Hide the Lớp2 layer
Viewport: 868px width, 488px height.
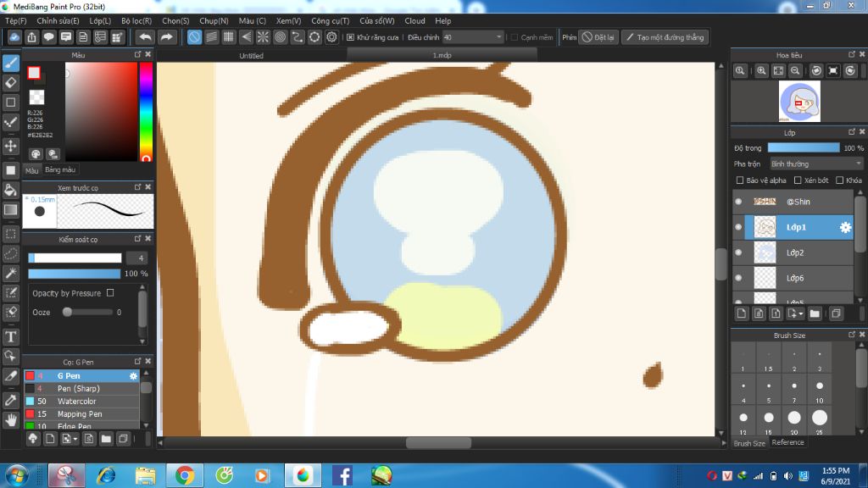pyautogui.click(x=738, y=252)
